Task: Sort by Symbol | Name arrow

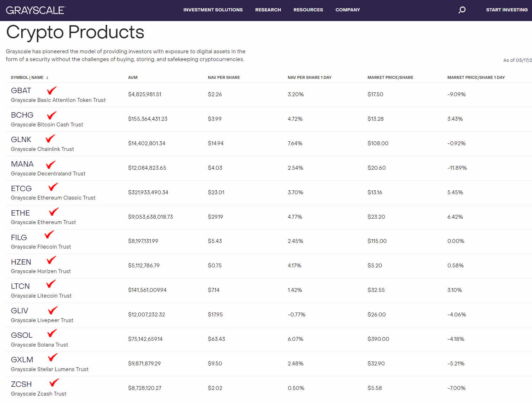Action: 47,78
